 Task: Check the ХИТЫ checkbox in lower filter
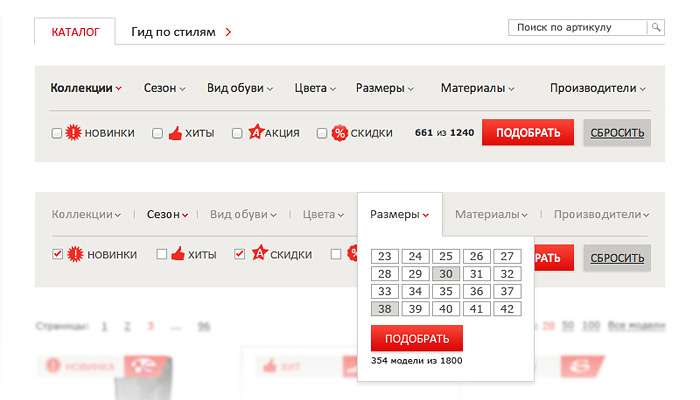(162, 254)
